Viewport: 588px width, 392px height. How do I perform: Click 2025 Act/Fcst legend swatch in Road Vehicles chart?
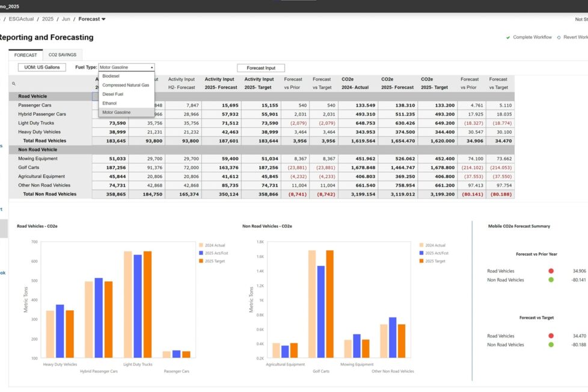coord(200,253)
